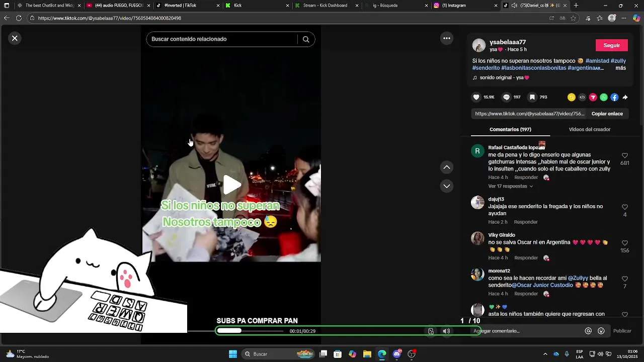Image resolution: width=644 pixels, height=362 pixels.
Task: Open the #amistad hashtag
Action: pyautogui.click(x=597, y=61)
